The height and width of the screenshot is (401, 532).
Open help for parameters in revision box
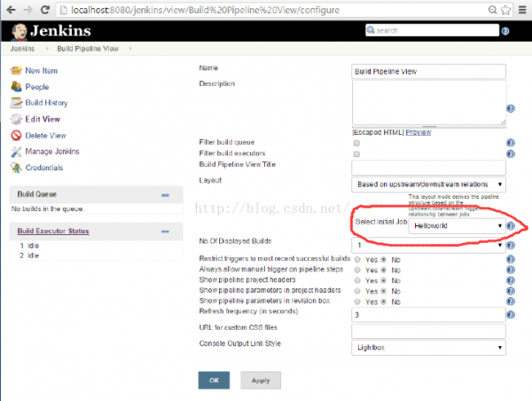(x=511, y=302)
